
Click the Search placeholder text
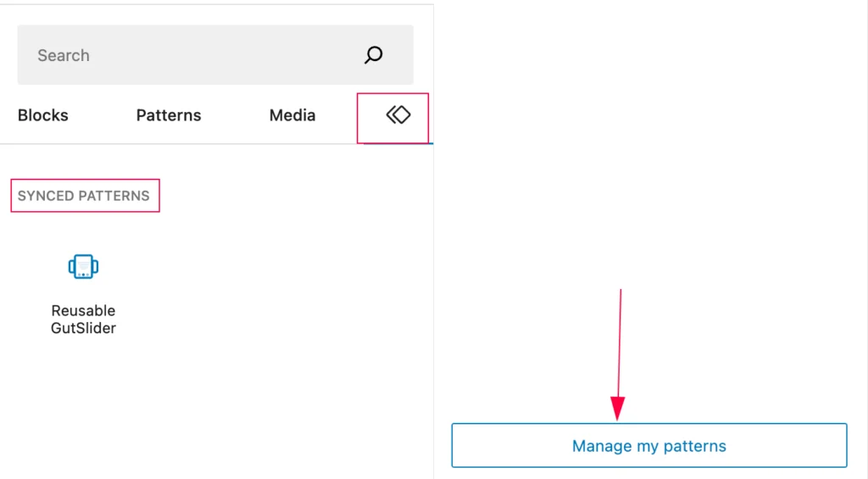point(64,55)
